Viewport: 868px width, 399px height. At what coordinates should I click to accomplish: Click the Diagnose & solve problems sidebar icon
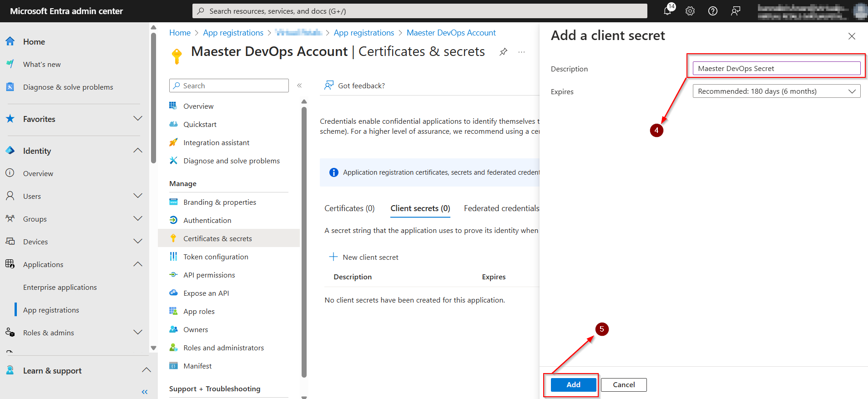pyautogui.click(x=10, y=87)
